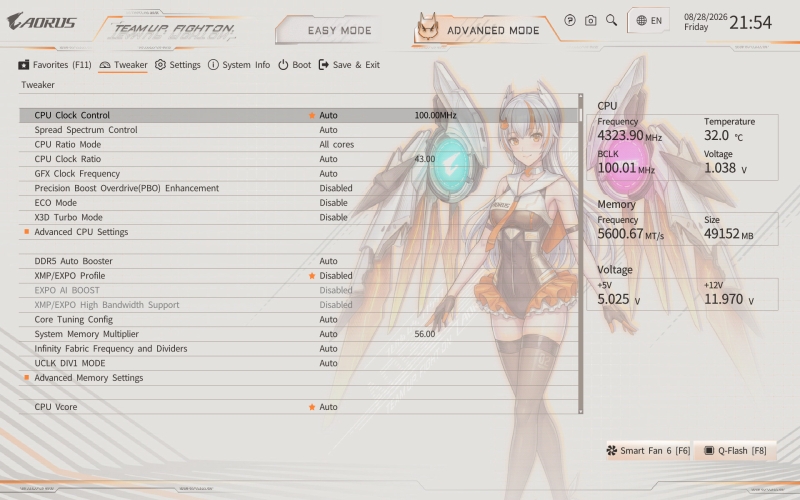Switch to Advanced Mode

(493, 30)
